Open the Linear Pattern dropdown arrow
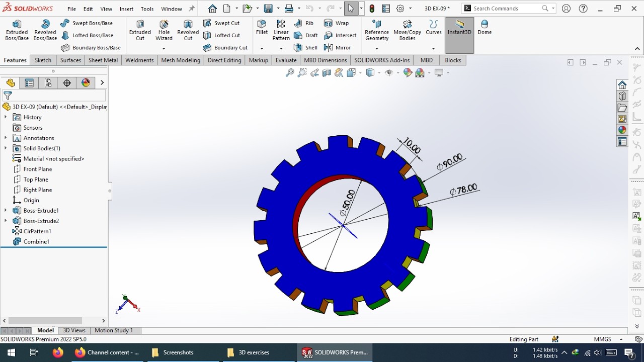 [x=281, y=49]
